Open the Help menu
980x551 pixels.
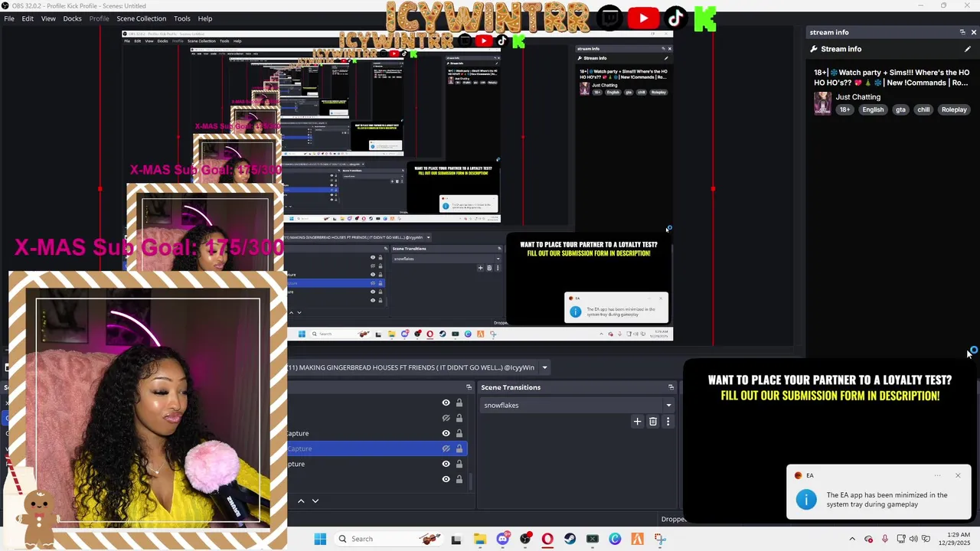tap(205, 18)
